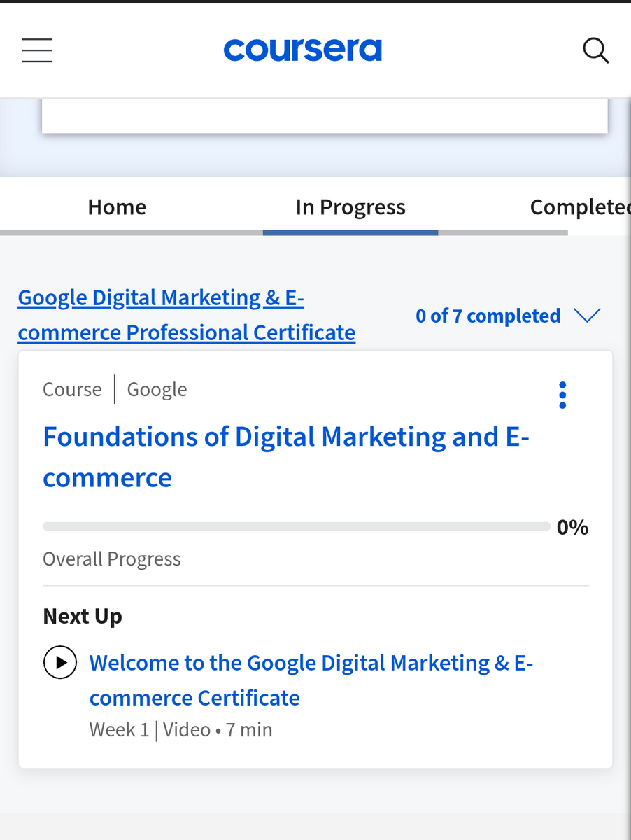Switch to the Completed tab

click(580, 207)
